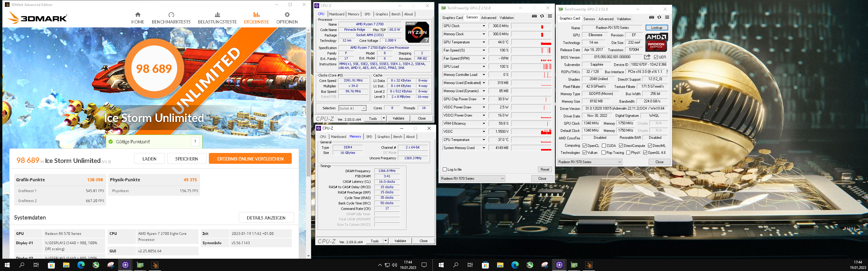Viewport: 868px width, 271px height.
Task: Open Task View on the right monitor taskbar
Action: [x=470, y=265]
